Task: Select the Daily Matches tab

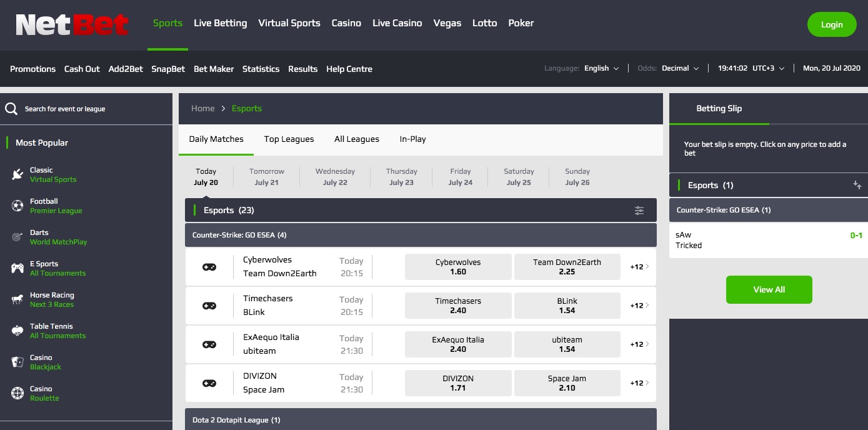Action: tap(216, 139)
